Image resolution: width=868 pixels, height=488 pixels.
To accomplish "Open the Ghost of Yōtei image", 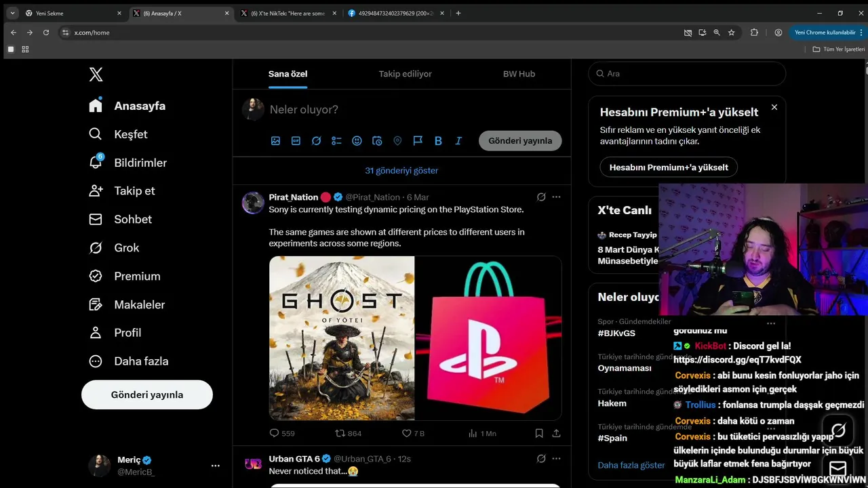I will (342, 338).
